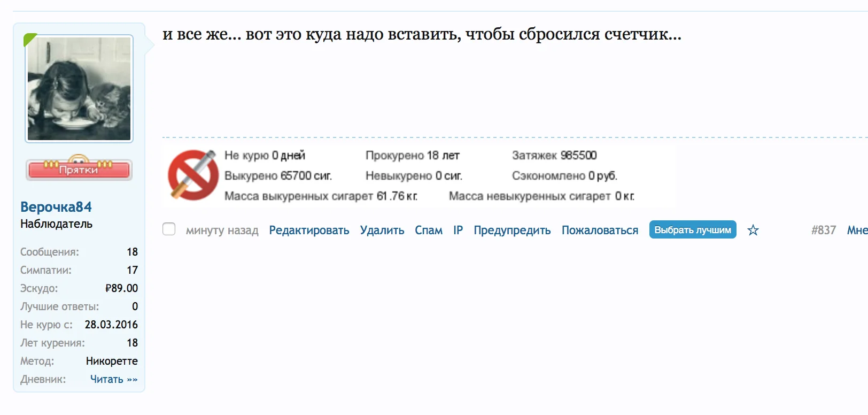The image size is (868, 415).
Task: Click the Масса выкуренных сигарет 61.76 кг text
Action: [321, 196]
